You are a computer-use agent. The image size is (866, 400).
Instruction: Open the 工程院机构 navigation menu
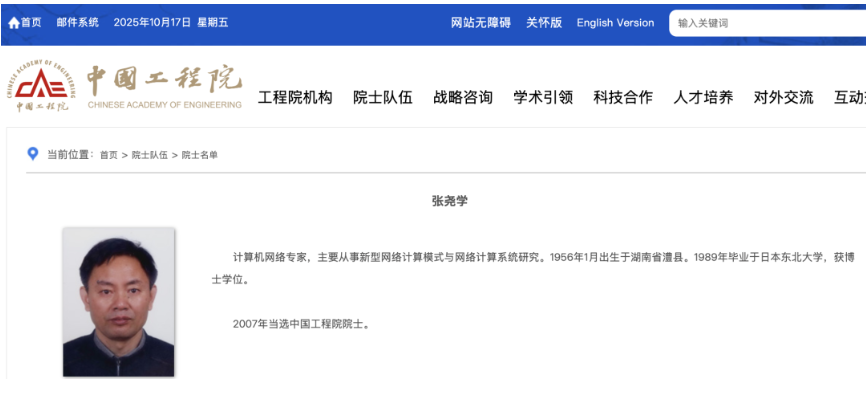pos(295,97)
